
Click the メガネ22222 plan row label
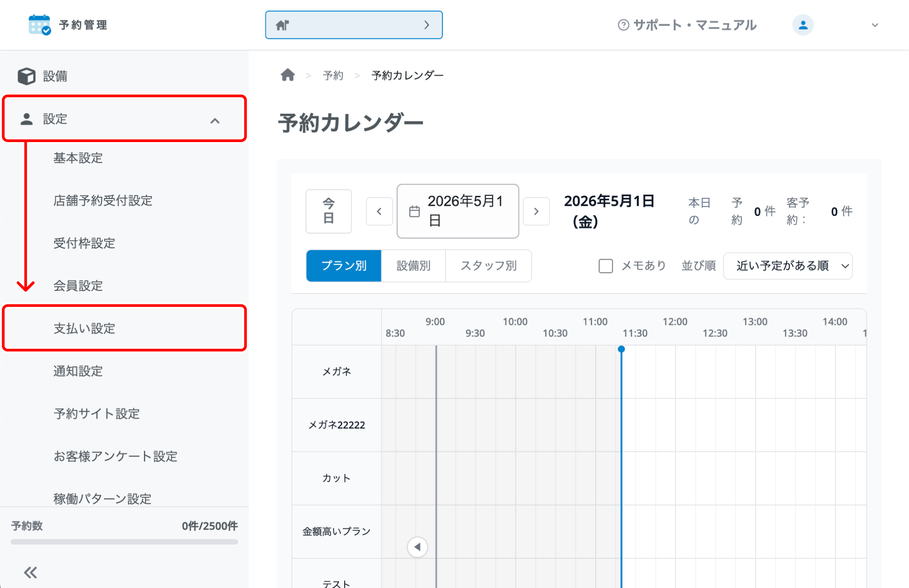click(337, 424)
